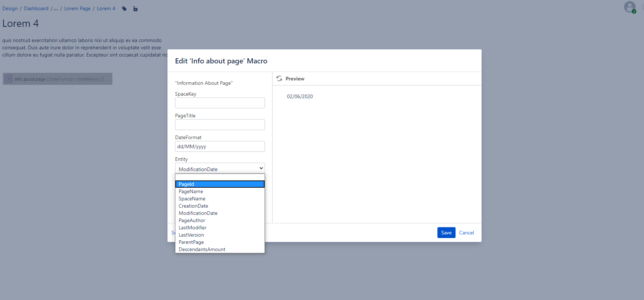Screen dimensions: 644x300
Task: Select ParentPage from dropdown list
Action: 220,242
